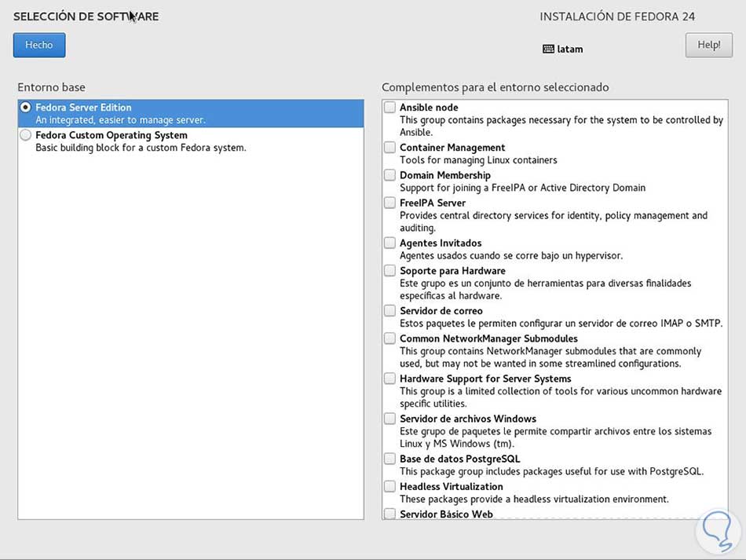The width and height of the screenshot is (746, 560).
Task: Enable Servidor de archivos Windows checkbox
Action: (x=389, y=419)
